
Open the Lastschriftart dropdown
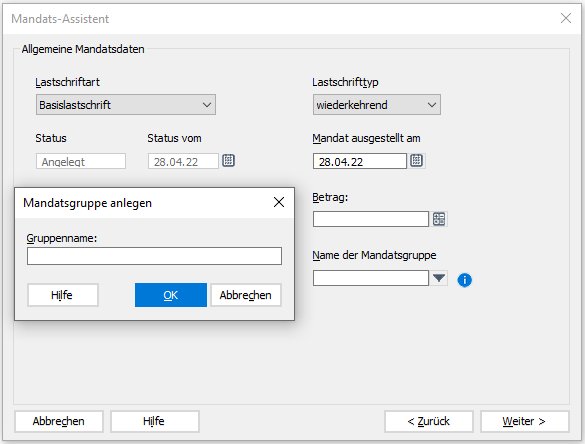pos(126,105)
